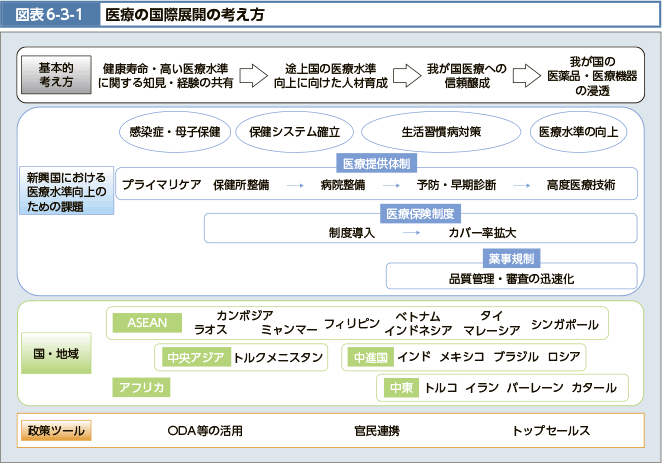Viewport: 662px width, 463px height.
Task: Click the orange 政策ツール label
Action: [54, 432]
